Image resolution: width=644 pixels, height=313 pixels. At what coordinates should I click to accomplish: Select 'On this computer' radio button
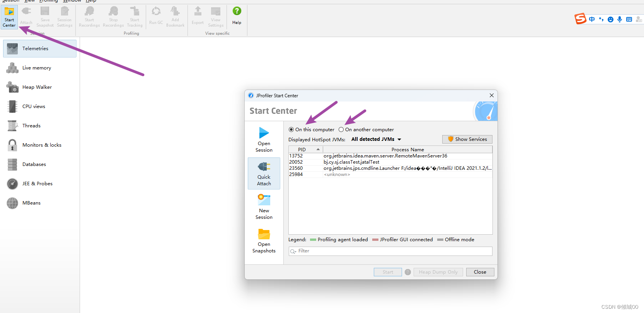(291, 130)
